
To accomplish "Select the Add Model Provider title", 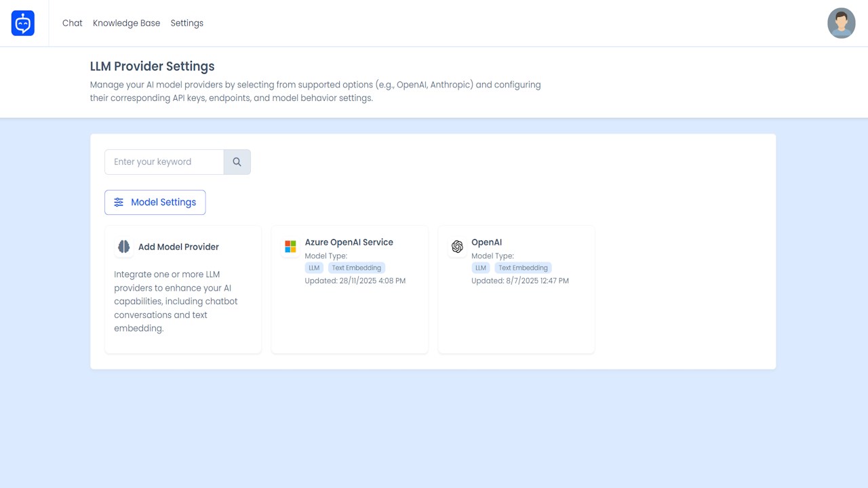I will 178,247.
